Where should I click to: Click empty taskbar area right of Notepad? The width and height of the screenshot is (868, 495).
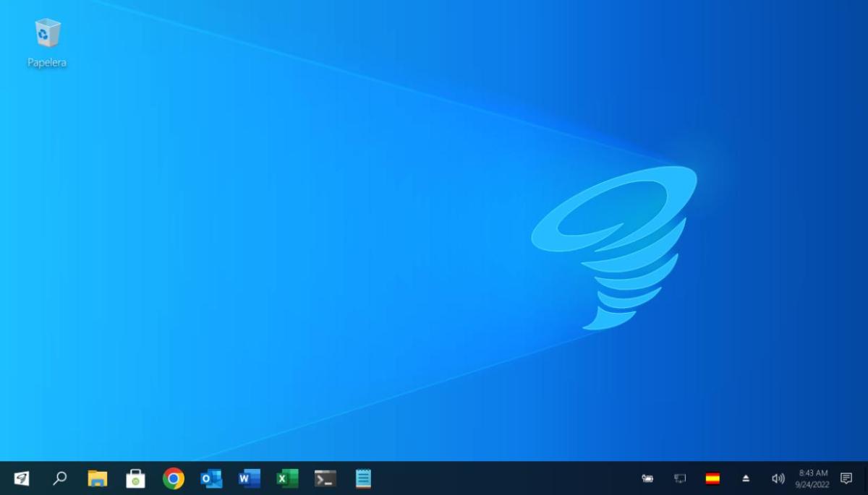click(506, 478)
